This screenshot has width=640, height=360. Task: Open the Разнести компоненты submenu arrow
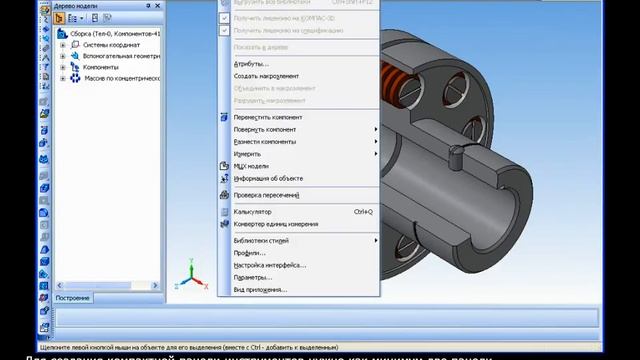point(376,142)
